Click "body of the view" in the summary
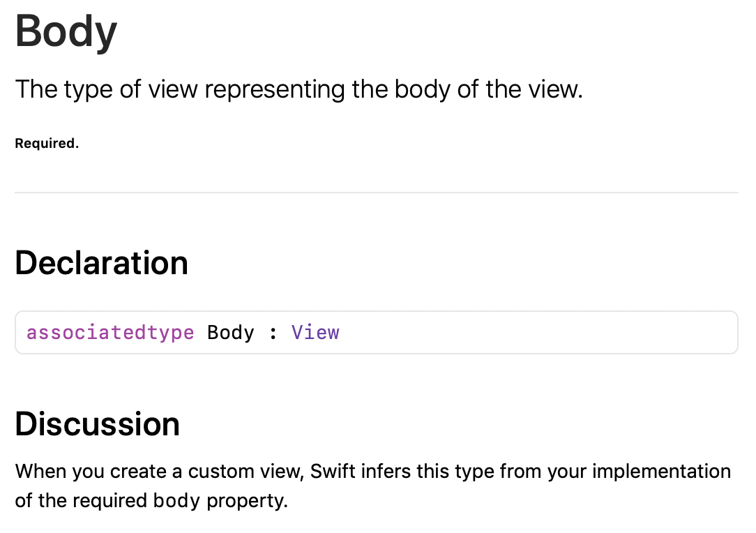This screenshot has height=533, width=756. [x=487, y=90]
